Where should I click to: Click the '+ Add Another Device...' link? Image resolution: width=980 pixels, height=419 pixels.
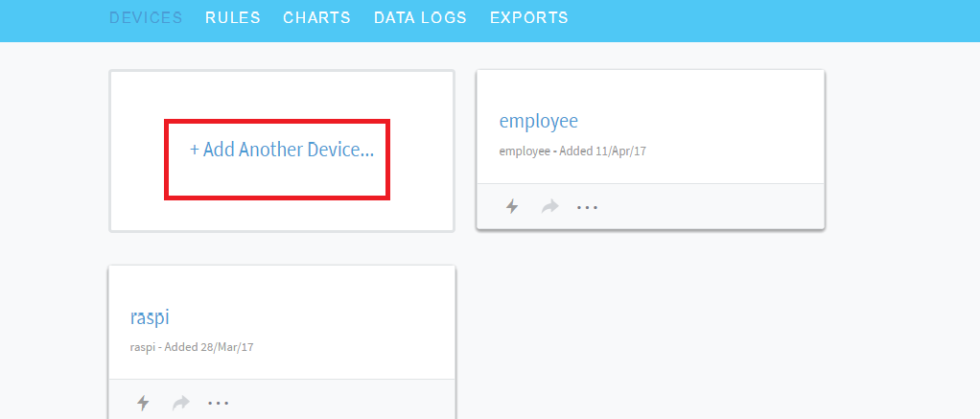pyautogui.click(x=282, y=151)
